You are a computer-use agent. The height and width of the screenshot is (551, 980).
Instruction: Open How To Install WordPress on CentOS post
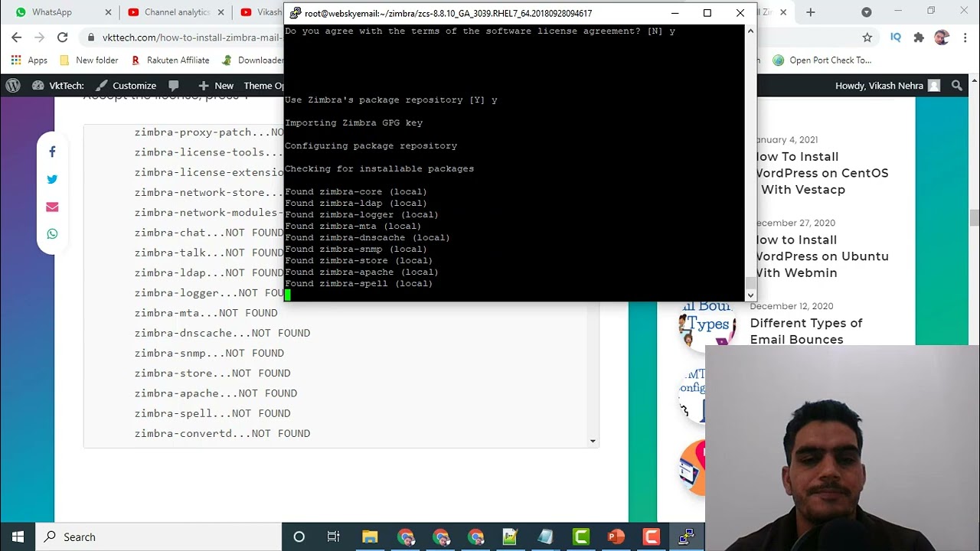point(821,173)
